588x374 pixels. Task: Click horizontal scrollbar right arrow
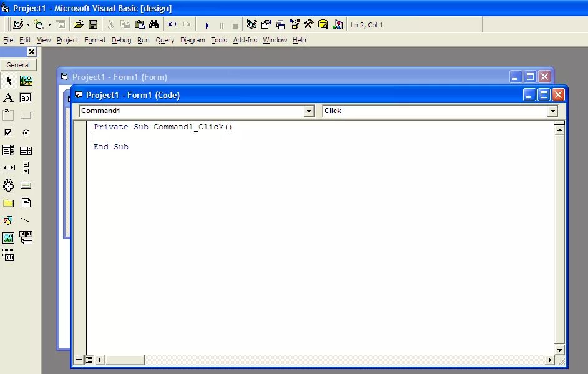pos(549,360)
